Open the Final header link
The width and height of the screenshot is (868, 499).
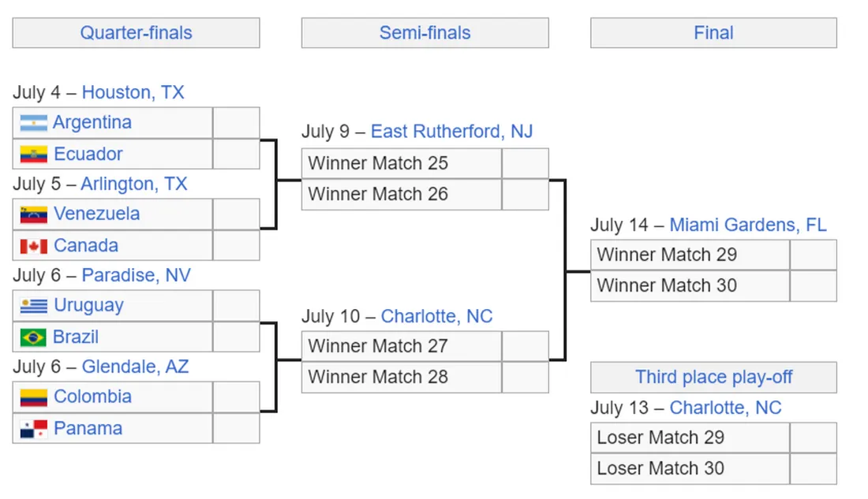point(713,32)
